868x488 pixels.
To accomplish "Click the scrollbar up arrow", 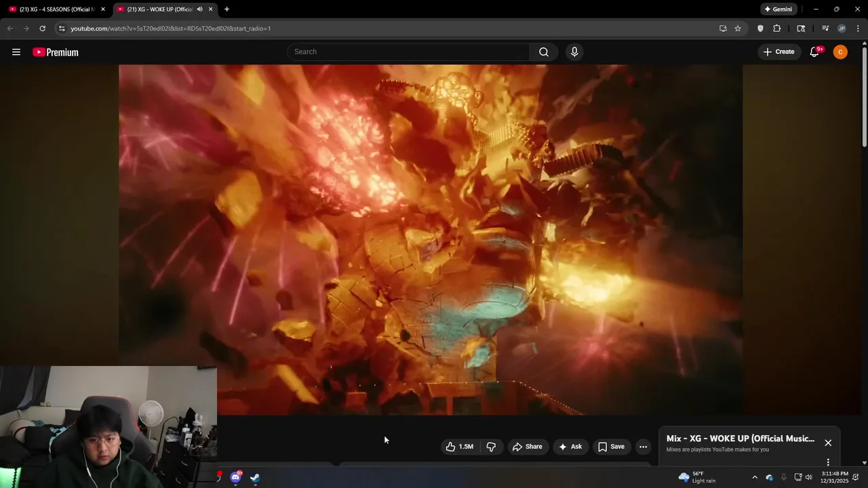I will [x=864, y=43].
